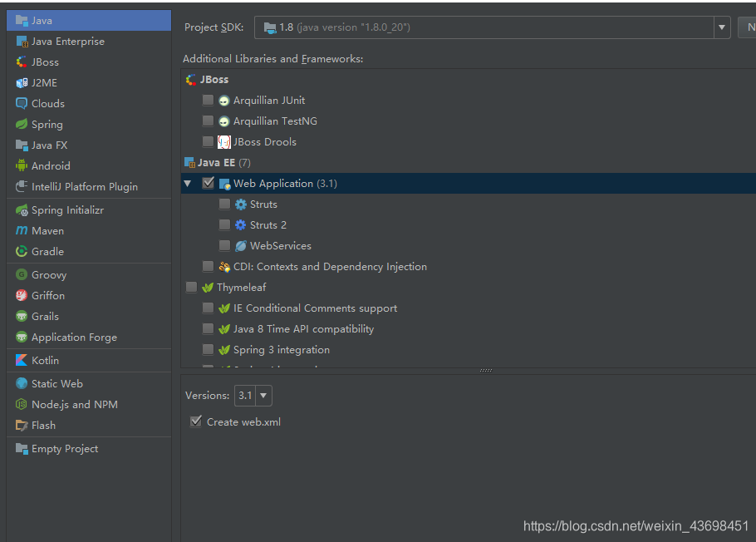Click the J2ME icon
The image size is (756, 542).
22,83
